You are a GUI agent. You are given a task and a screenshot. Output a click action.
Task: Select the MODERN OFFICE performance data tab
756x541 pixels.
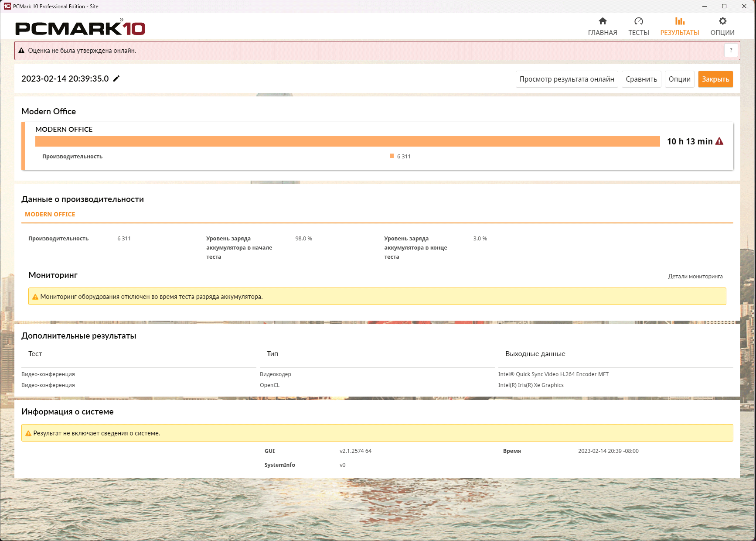pyautogui.click(x=50, y=214)
